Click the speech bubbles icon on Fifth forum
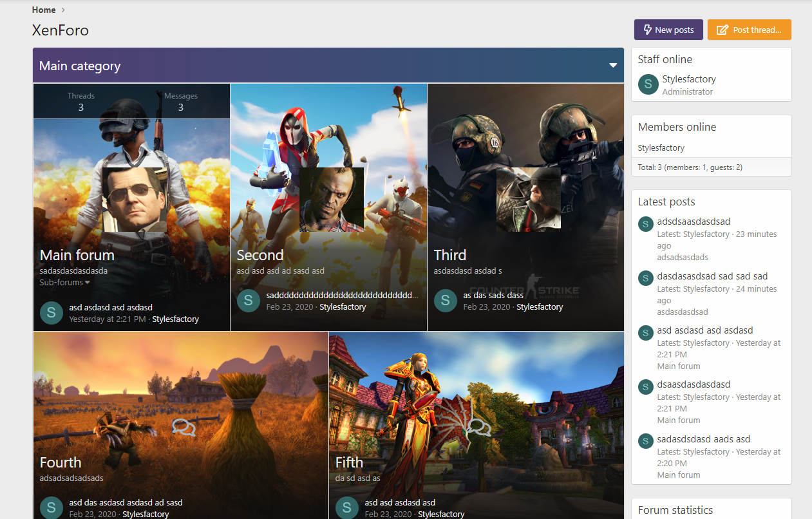Image resolution: width=812 pixels, height=519 pixels. pyautogui.click(x=479, y=427)
